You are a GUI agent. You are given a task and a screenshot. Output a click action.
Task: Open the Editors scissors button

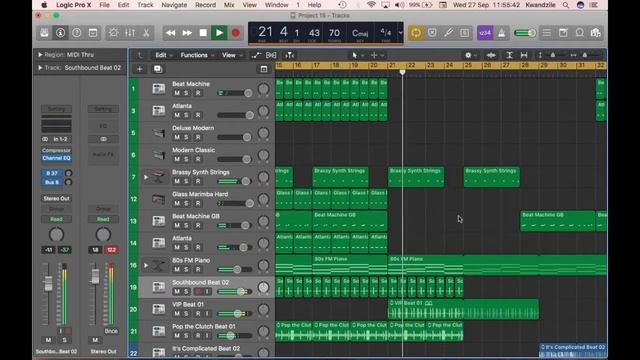[x=146, y=33]
